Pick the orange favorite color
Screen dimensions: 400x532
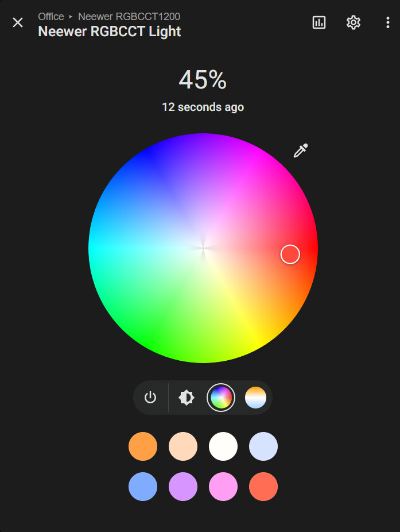click(143, 446)
